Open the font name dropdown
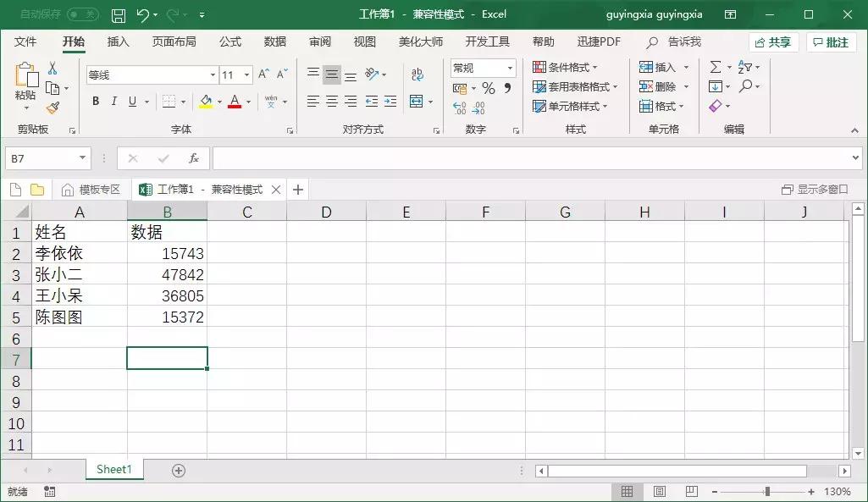Viewport: 868px width, 502px height. tap(213, 74)
